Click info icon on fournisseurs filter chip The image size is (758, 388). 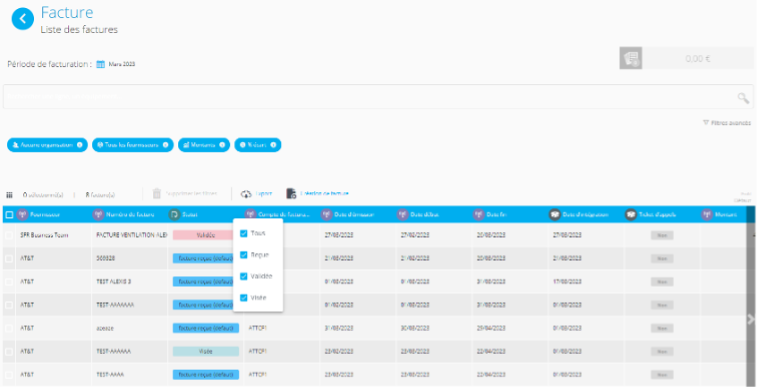165,145
